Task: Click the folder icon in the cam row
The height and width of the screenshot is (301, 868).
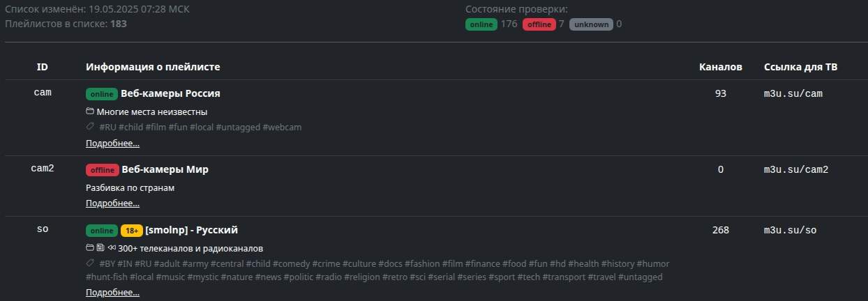Action: (90, 111)
